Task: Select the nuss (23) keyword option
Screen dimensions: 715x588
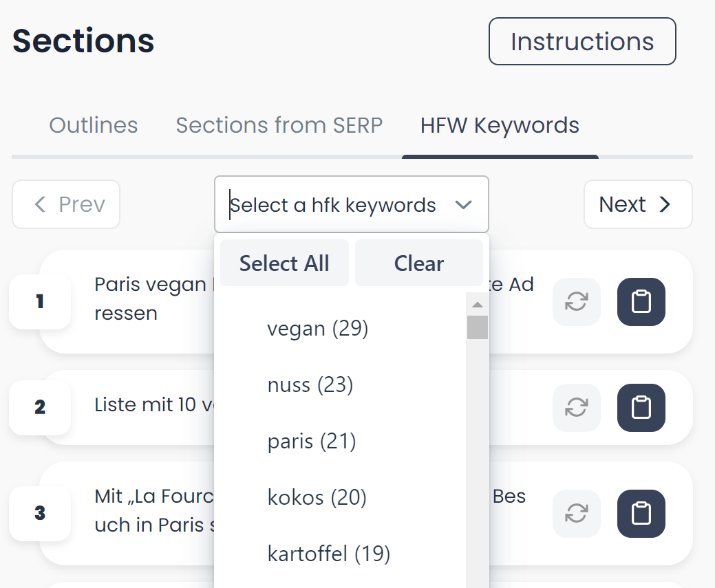Action: click(x=310, y=385)
